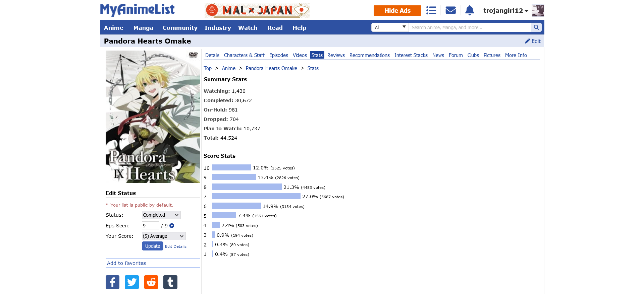Switch to the Reviews tab

(x=336, y=55)
